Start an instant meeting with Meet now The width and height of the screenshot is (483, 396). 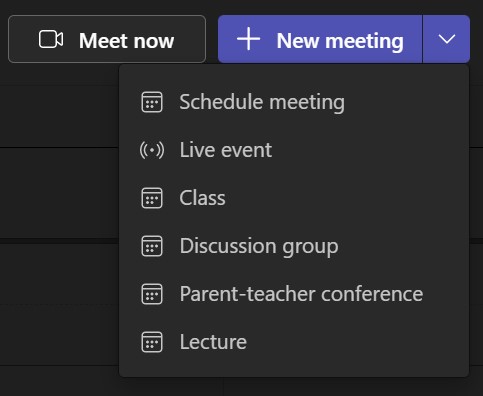click(107, 39)
